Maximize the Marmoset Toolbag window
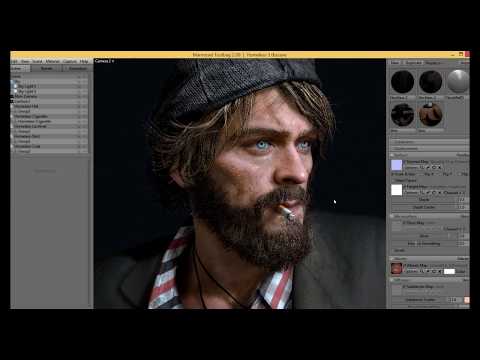 click(x=461, y=54)
